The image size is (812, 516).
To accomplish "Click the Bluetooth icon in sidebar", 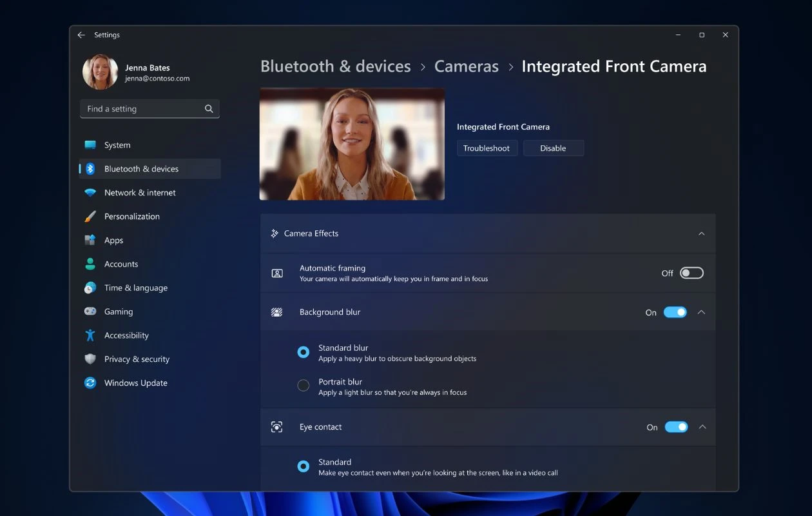I will tap(90, 169).
